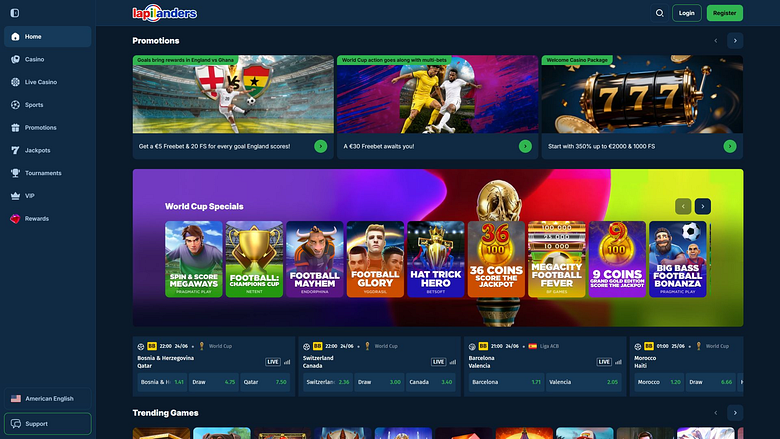Click the Live Casino chip icon
This screenshot has height=439, width=780.
pos(15,82)
